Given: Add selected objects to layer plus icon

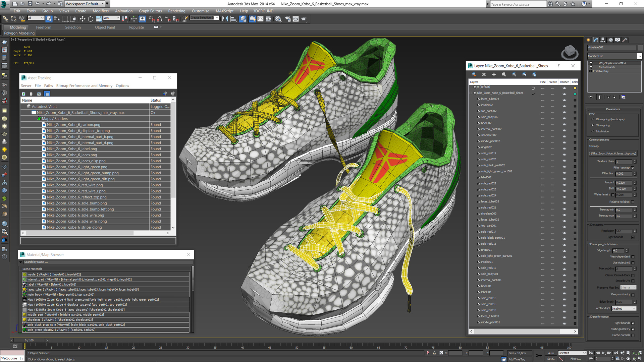Looking at the screenshot, I should [494, 74].
